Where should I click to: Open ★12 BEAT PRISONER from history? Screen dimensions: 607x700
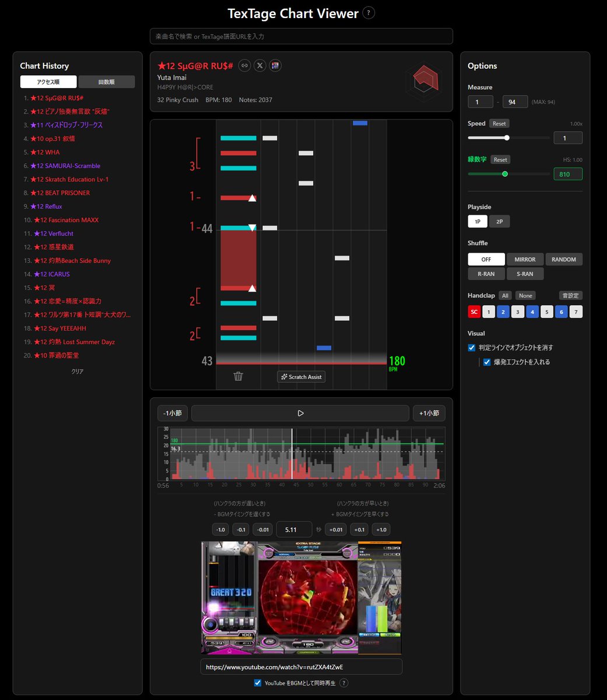(61, 193)
